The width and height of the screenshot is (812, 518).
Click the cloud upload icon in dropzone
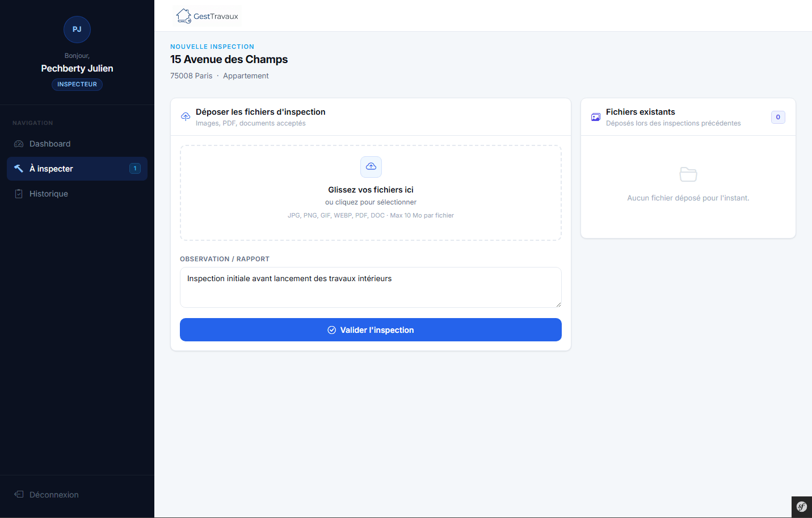(x=371, y=167)
